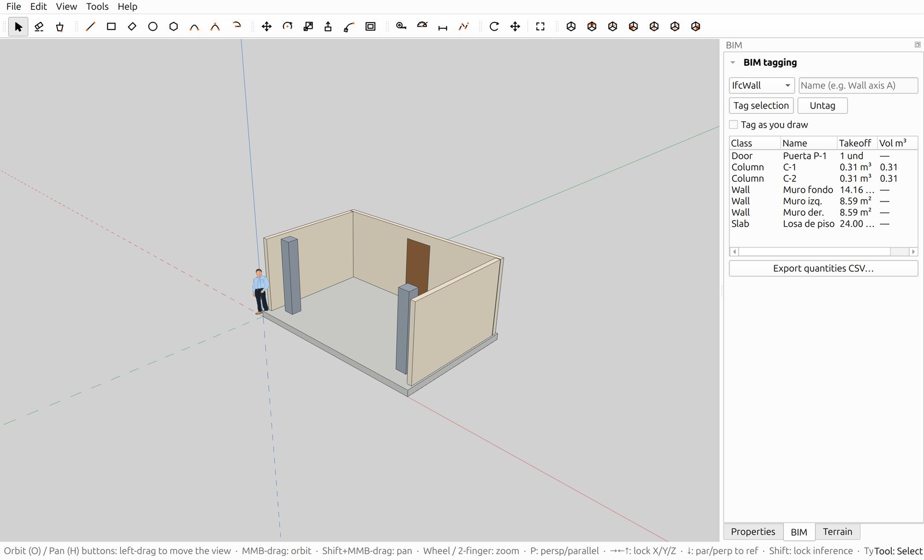Viewport: 924px width, 560px height.
Task: Activate the Line drawing tool
Action: [91, 27]
